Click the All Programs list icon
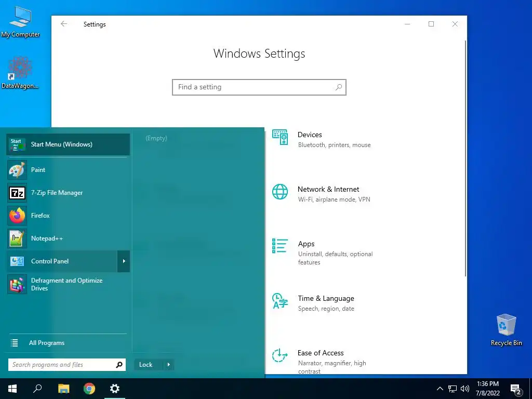 click(14, 343)
